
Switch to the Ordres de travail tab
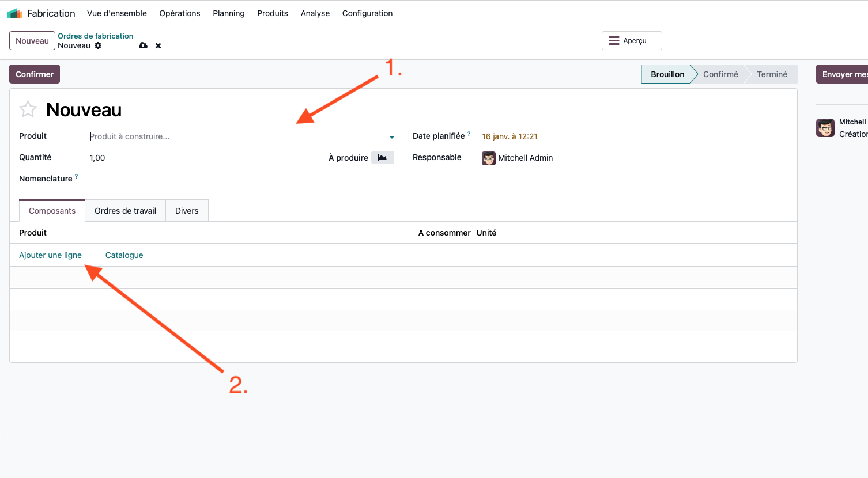click(125, 211)
